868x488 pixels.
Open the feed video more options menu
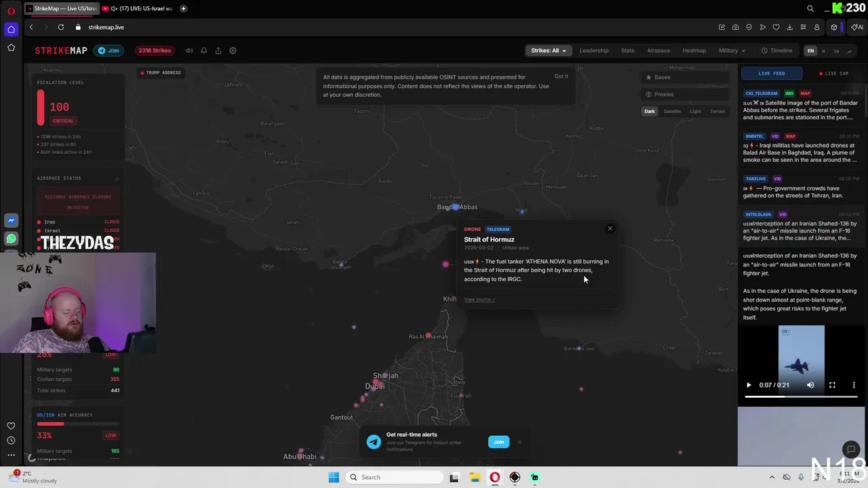[x=854, y=385]
